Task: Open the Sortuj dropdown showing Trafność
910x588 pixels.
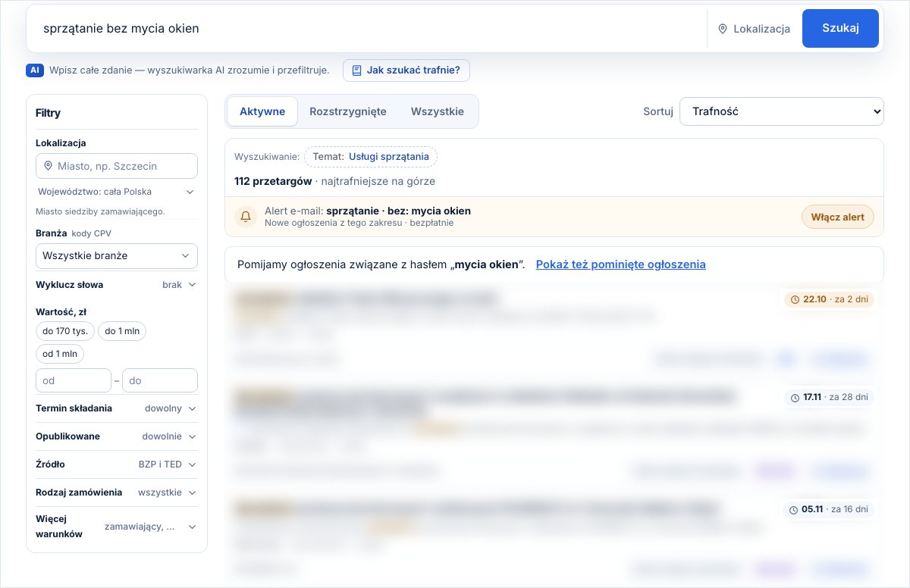Action: (x=782, y=111)
